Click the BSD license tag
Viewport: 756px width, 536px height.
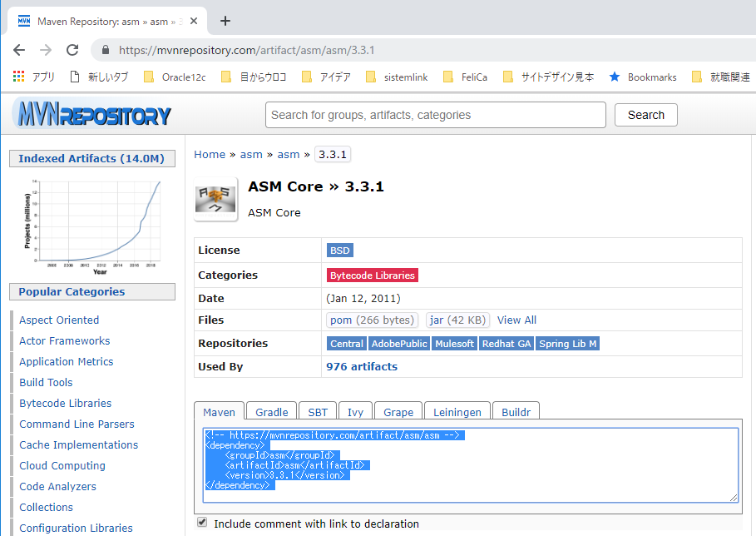click(x=340, y=251)
